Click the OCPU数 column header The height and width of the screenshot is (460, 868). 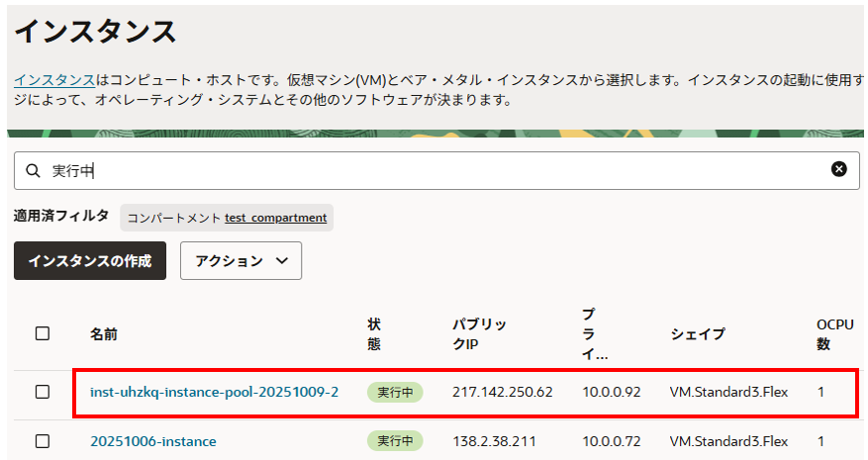click(x=827, y=334)
